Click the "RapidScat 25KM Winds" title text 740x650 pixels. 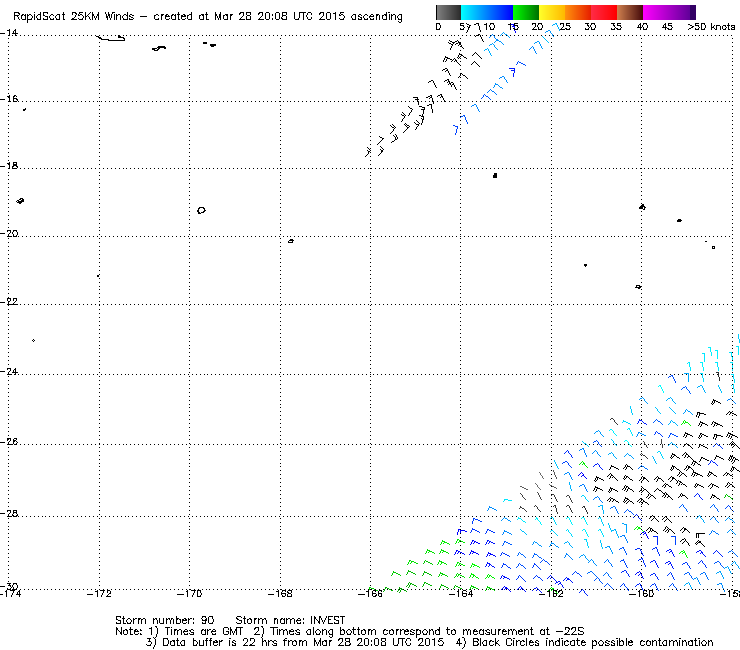click(74, 17)
